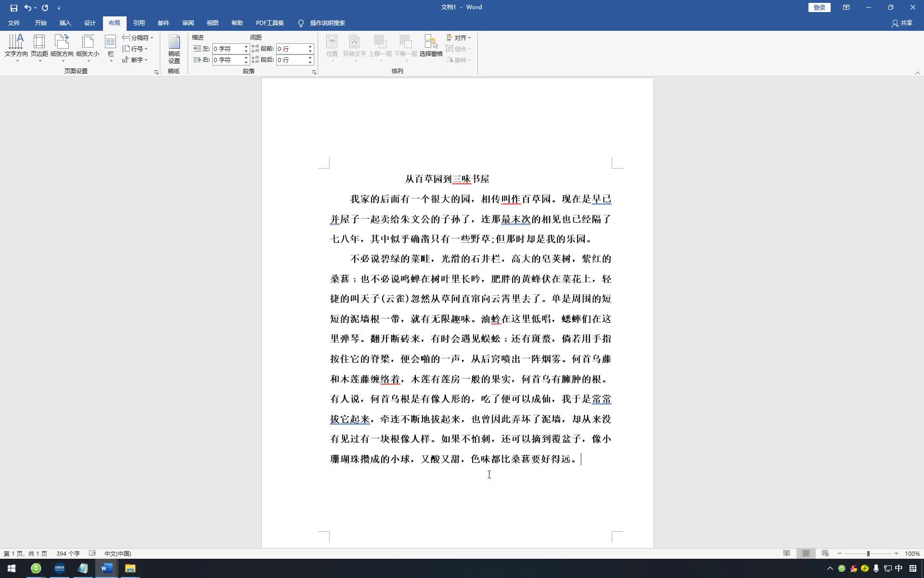Switch to the 设计 Design tab

coord(90,23)
